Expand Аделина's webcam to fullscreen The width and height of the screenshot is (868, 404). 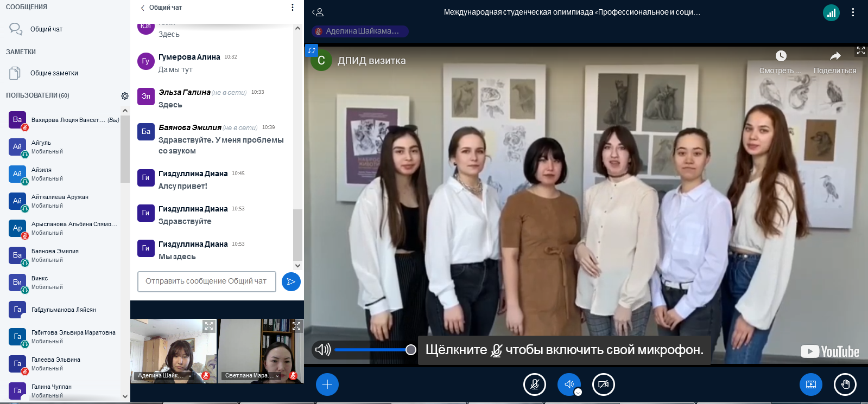[209, 326]
